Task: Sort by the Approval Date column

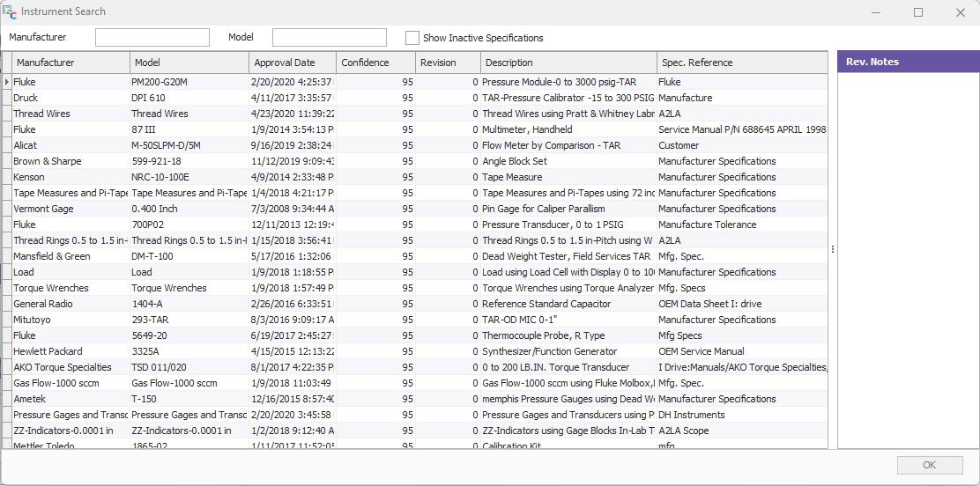Action: point(292,63)
